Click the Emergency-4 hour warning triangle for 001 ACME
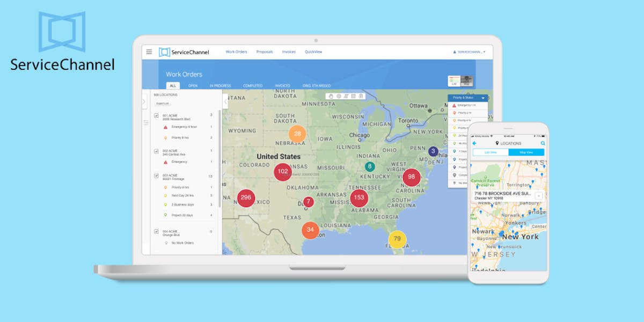Screen dimensions: 644x322 (165, 127)
